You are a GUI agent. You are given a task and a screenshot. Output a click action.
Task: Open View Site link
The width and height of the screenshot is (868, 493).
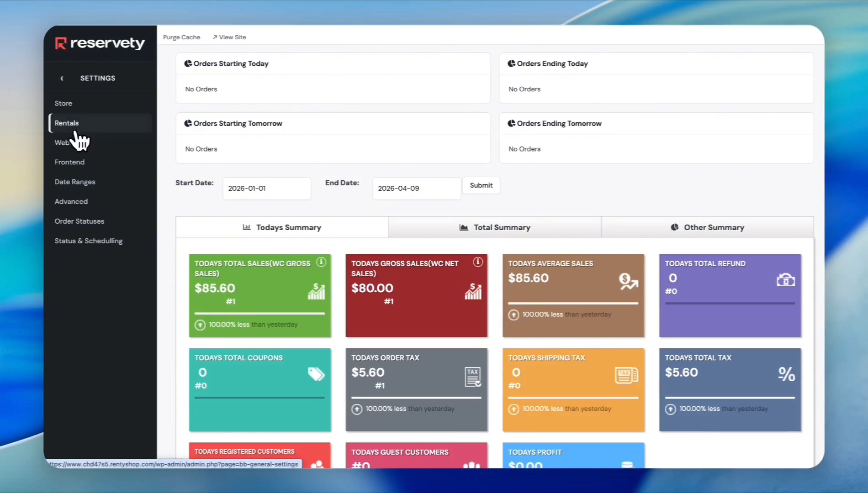229,37
